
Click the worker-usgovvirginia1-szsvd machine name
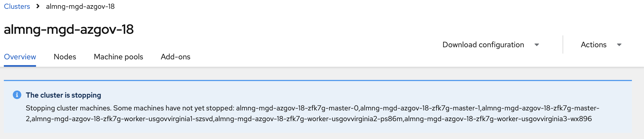click(122, 119)
